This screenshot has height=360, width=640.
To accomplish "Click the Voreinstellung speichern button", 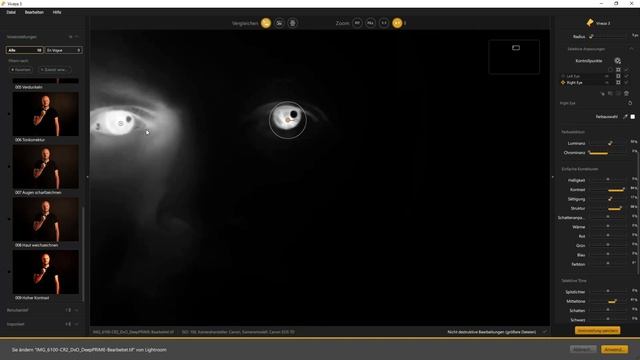I will pyautogui.click(x=598, y=331).
